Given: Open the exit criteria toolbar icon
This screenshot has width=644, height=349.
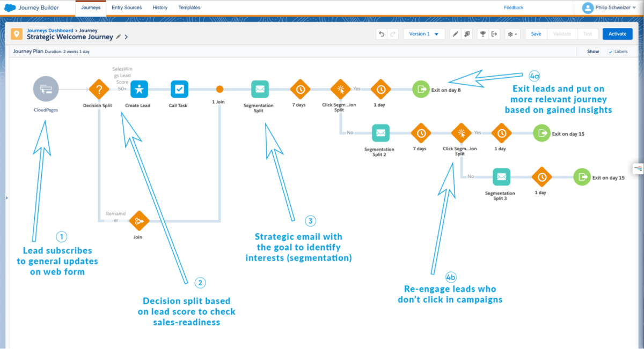Looking at the screenshot, I should [x=494, y=34].
